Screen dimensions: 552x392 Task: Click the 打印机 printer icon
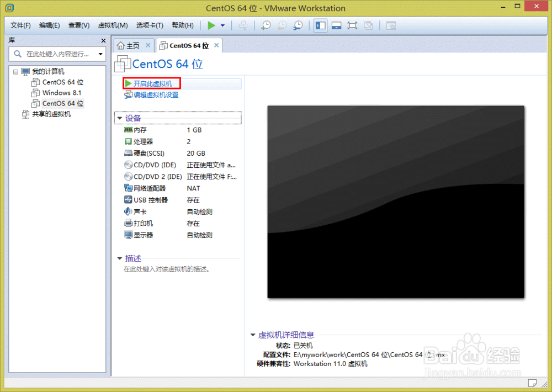click(128, 223)
